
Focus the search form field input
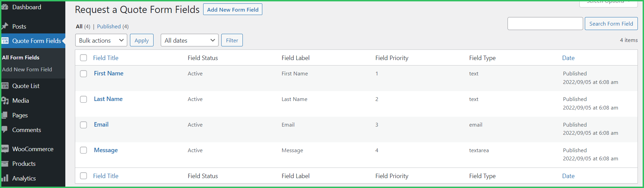[545, 24]
